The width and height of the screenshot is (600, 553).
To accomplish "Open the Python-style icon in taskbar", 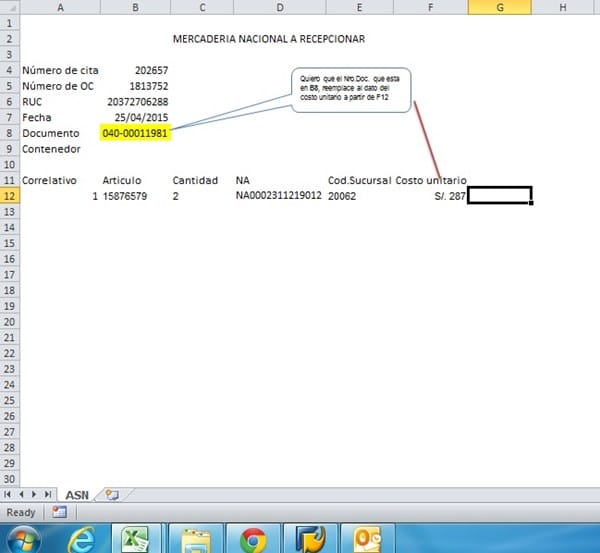I will (311, 540).
